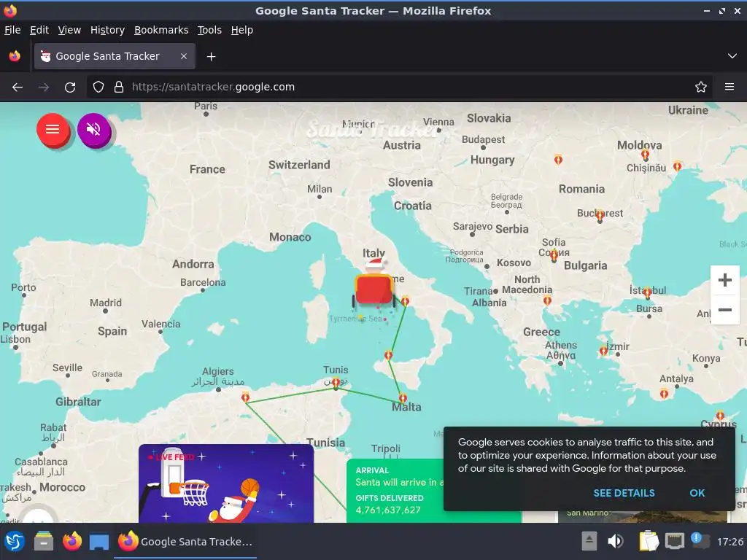Viewport: 747px width, 560px height.
Task: Select the gift pin in North Macedonia
Action: (547, 300)
